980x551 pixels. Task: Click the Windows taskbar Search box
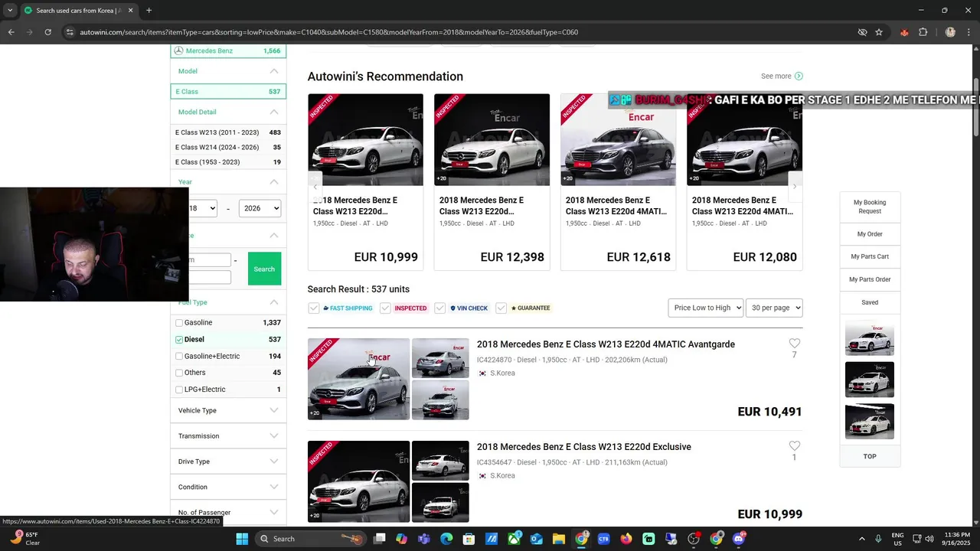[310, 539]
